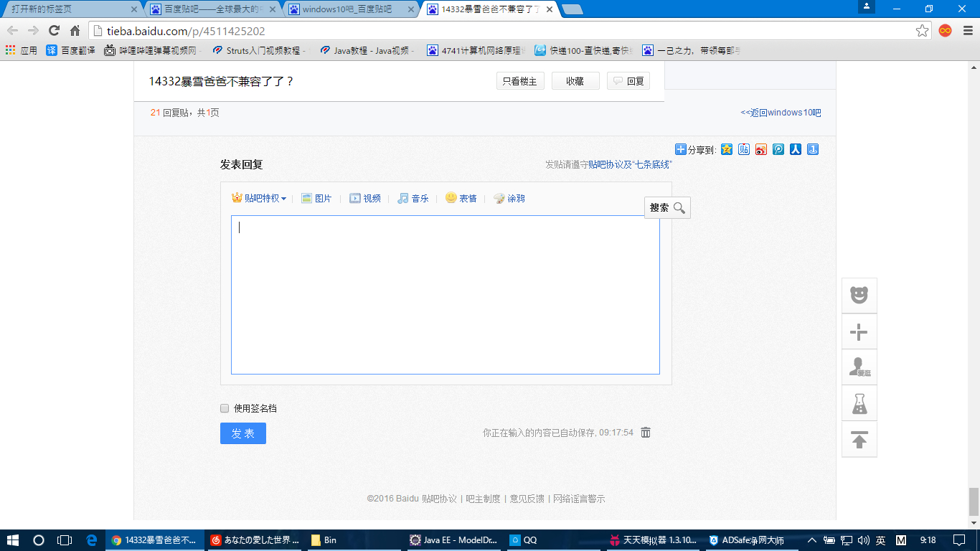
Task: Open the 贴吧协议及"七条底线" link
Action: click(630, 164)
